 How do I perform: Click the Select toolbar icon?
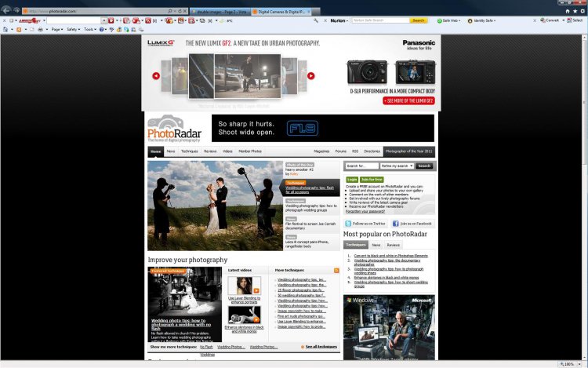click(569, 20)
